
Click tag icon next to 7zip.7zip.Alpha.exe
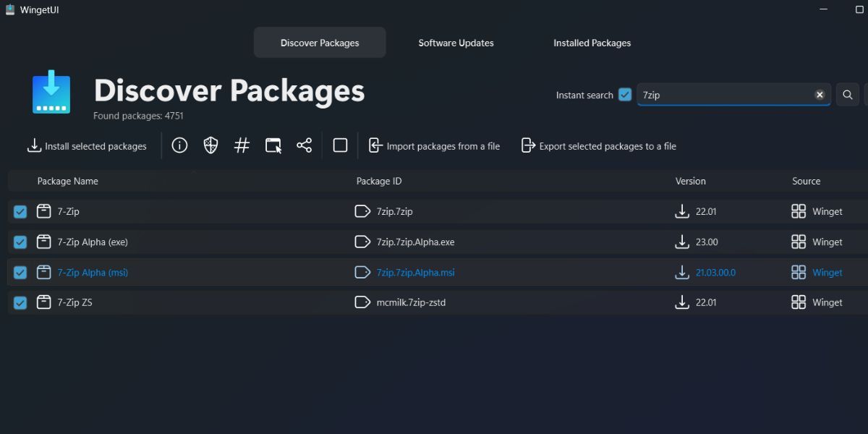click(362, 242)
